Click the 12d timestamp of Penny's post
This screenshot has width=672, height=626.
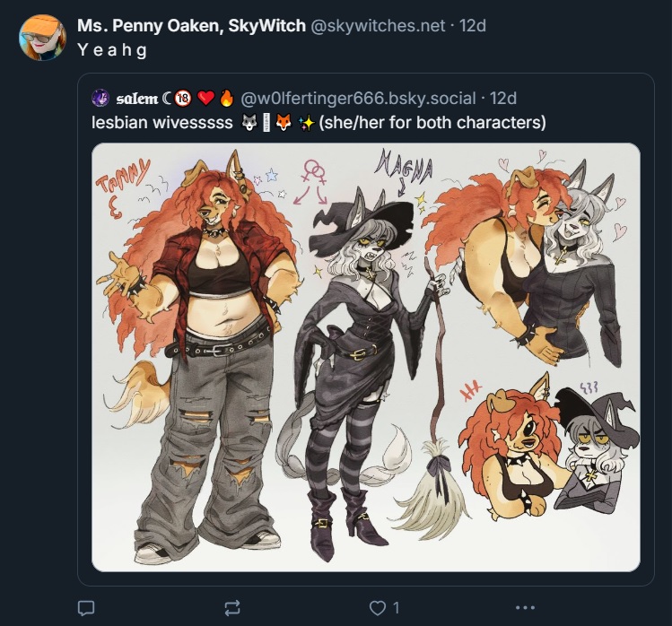pyautogui.click(x=473, y=26)
